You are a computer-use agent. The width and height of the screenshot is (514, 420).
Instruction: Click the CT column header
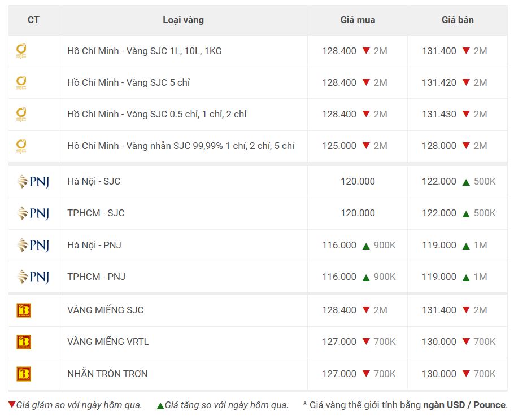pyautogui.click(x=33, y=20)
